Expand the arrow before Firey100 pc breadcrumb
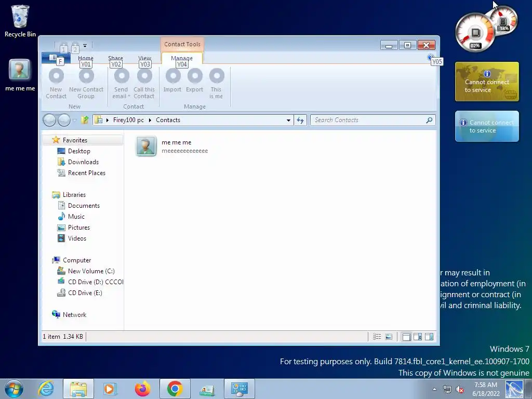Image resolution: width=532 pixels, height=399 pixels. click(x=108, y=120)
